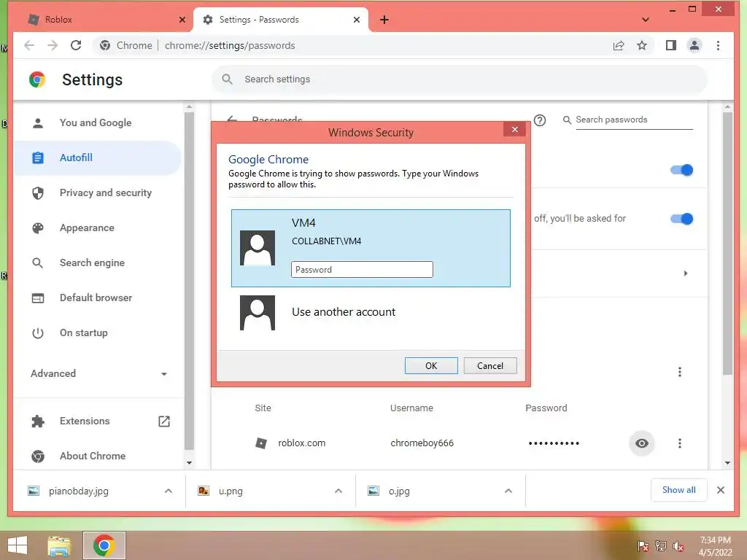Click the passwords help question icon

pos(539,120)
